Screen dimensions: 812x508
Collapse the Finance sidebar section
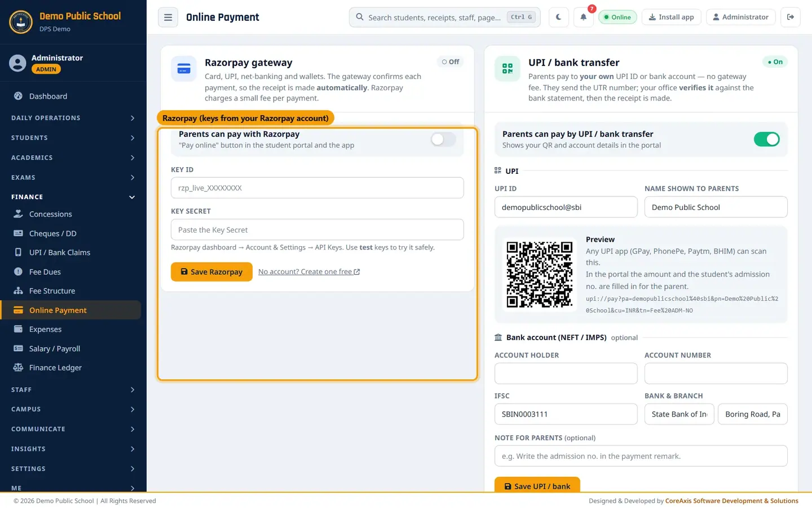[x=73, y=197]
